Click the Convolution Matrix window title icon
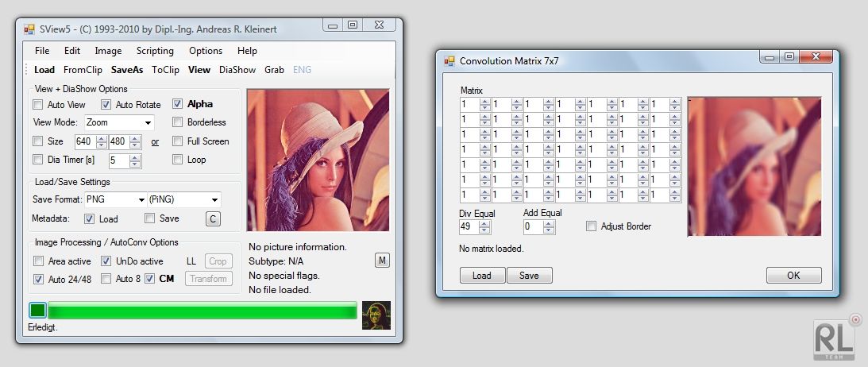Screen dimensions: 868x367 pyautogui.click(x=449, y=60)
